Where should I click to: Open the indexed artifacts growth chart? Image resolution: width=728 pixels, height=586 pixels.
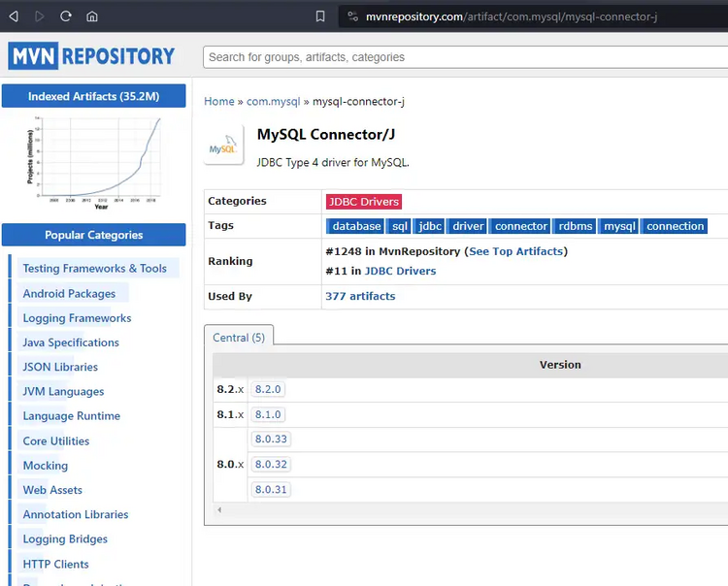[94, 161]
